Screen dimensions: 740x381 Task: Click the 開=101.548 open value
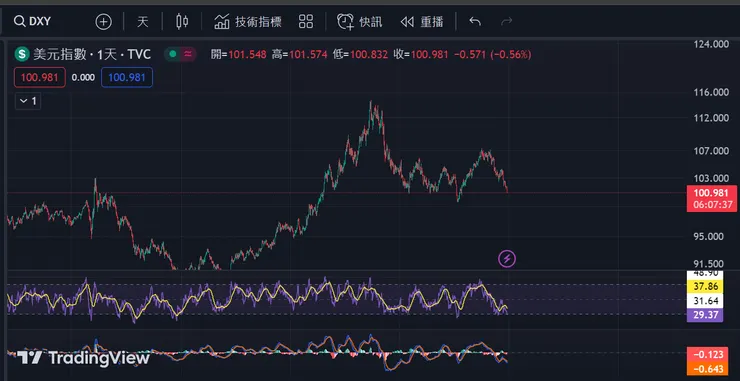(239, 55)
